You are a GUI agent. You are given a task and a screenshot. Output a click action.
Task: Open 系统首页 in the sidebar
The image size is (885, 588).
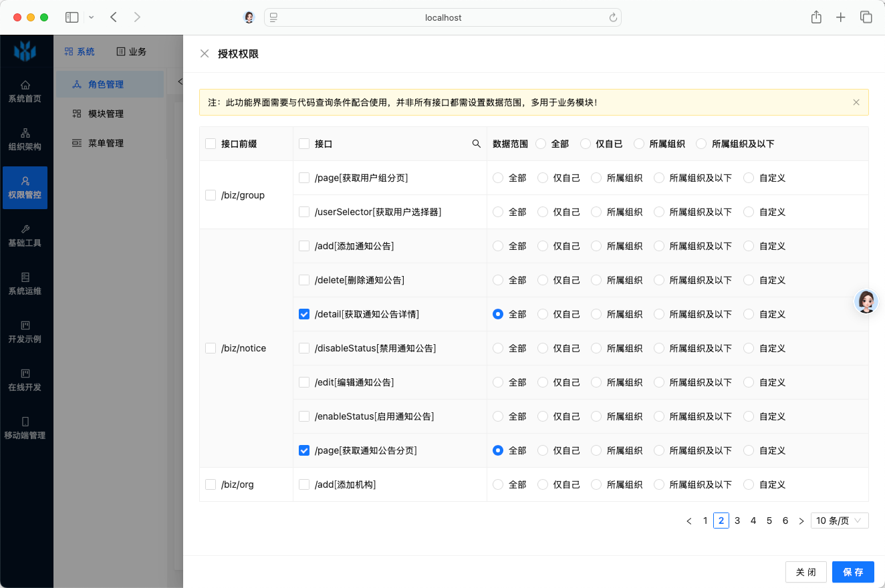pyautogui.click(x=25, y=92)
